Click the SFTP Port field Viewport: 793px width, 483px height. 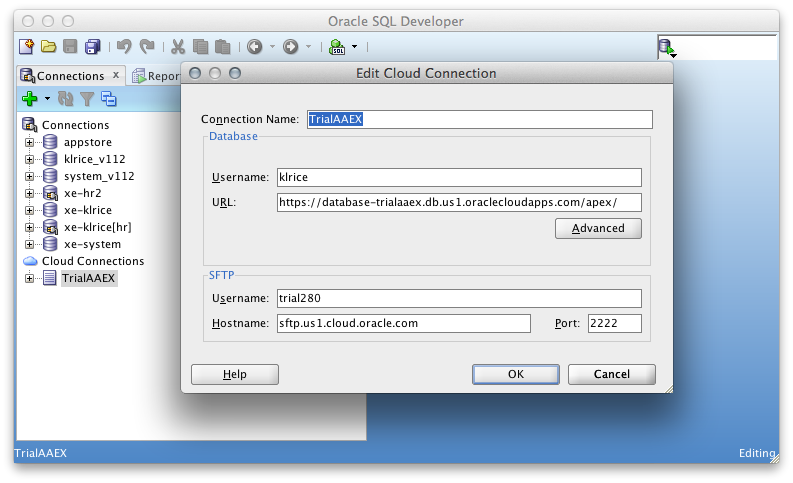pos(614,323)
